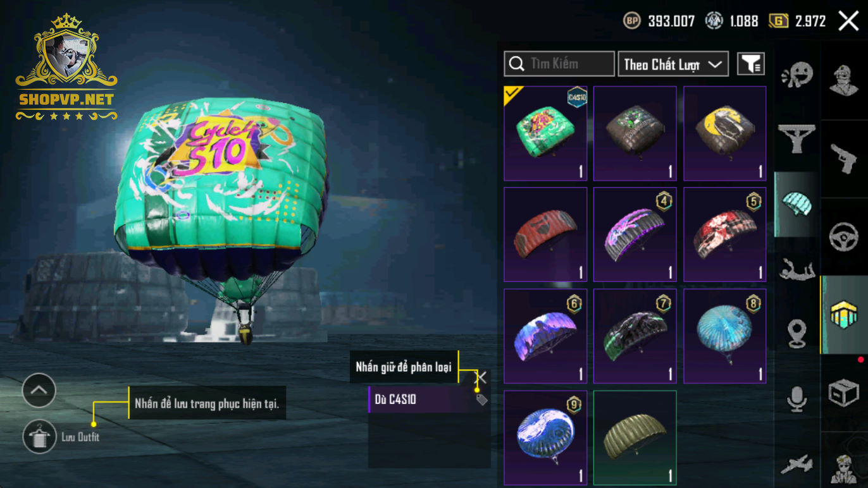The image size is (868, 488).
Task: Open the emote category icon
Action: click(797, 77)
